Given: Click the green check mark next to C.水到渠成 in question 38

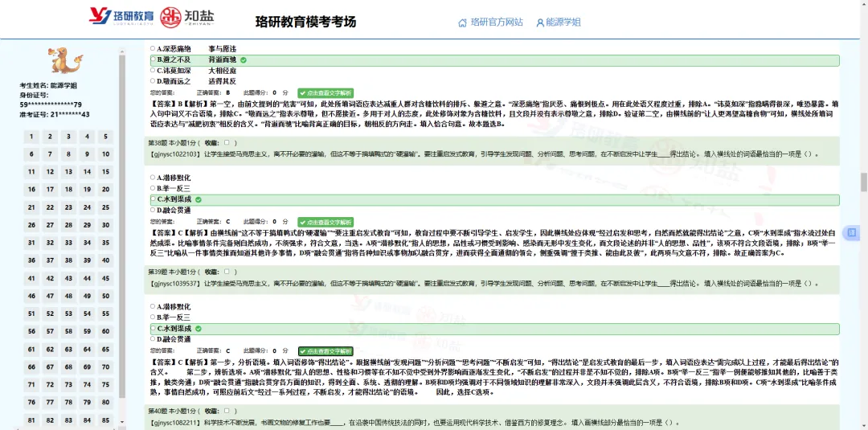Looking at the screenshot, I should pyautogui.click(x=199, y=199).
